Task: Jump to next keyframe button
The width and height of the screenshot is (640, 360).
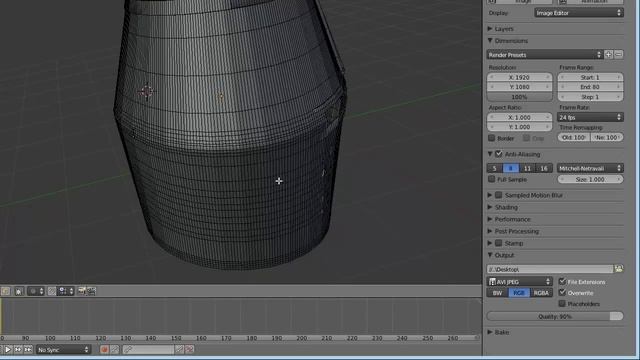Action: 18,350
